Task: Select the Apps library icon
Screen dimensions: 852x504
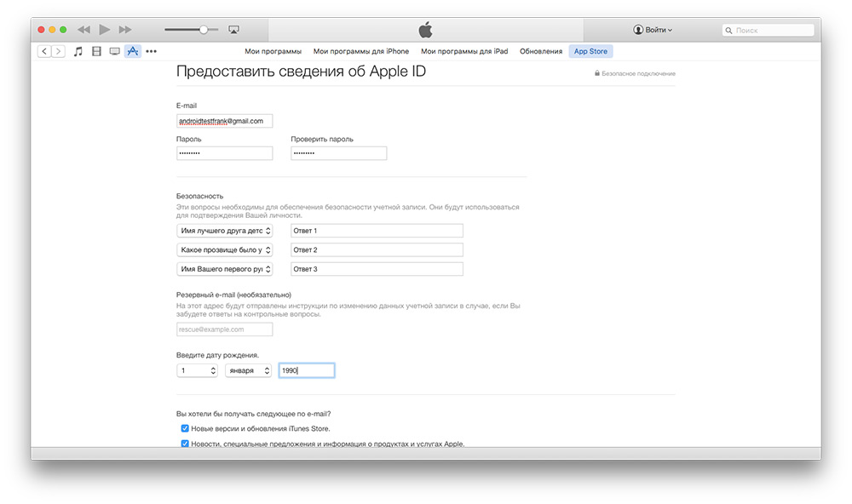Action: click(132, 51)
